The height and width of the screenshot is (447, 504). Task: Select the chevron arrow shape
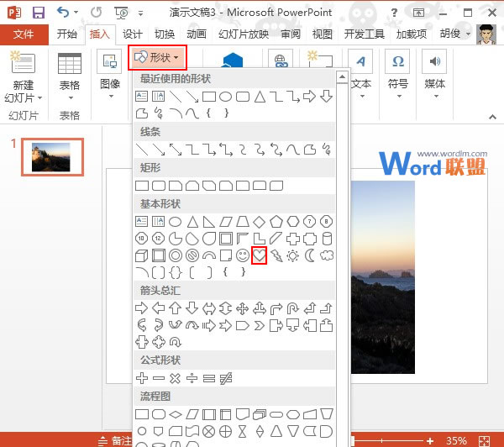click(x=259, y=326)
